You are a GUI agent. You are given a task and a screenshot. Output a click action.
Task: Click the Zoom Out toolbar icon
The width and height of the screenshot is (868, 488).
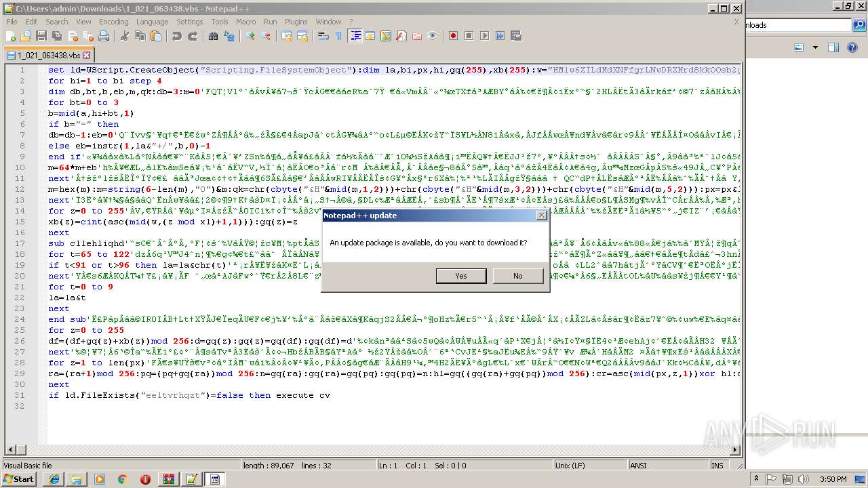[266, 36]
